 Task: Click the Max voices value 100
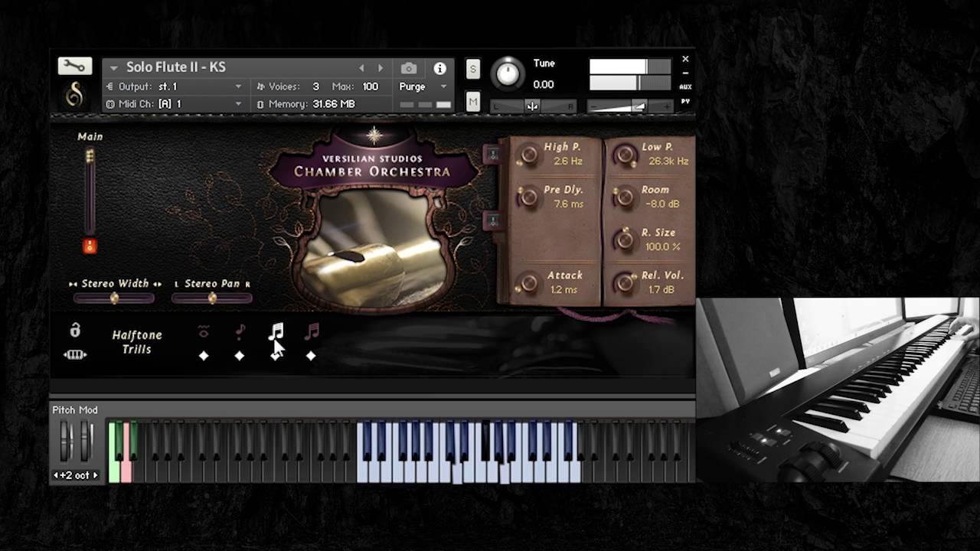pos(371,86)
